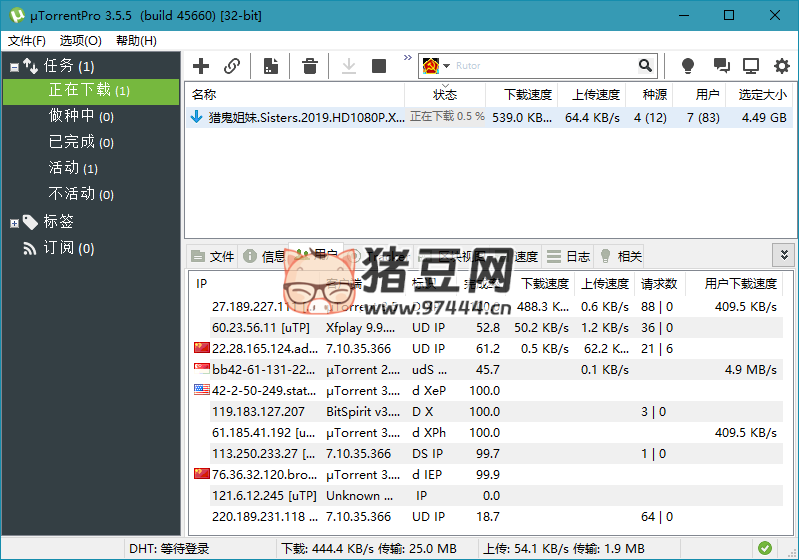
Task: Select 已完成 in the sidebar
Action: 71,142
